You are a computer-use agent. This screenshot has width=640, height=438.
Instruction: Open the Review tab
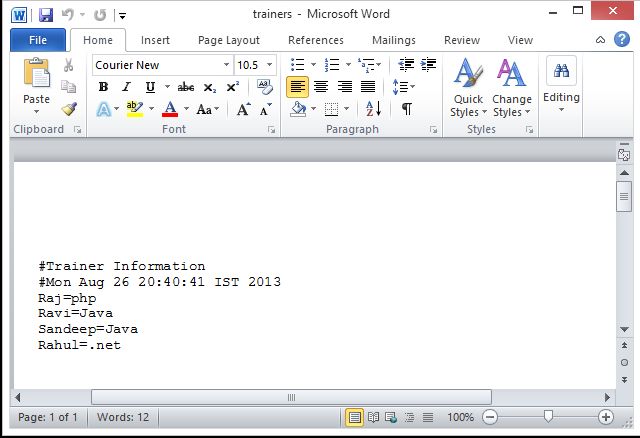tap(462, 40)
